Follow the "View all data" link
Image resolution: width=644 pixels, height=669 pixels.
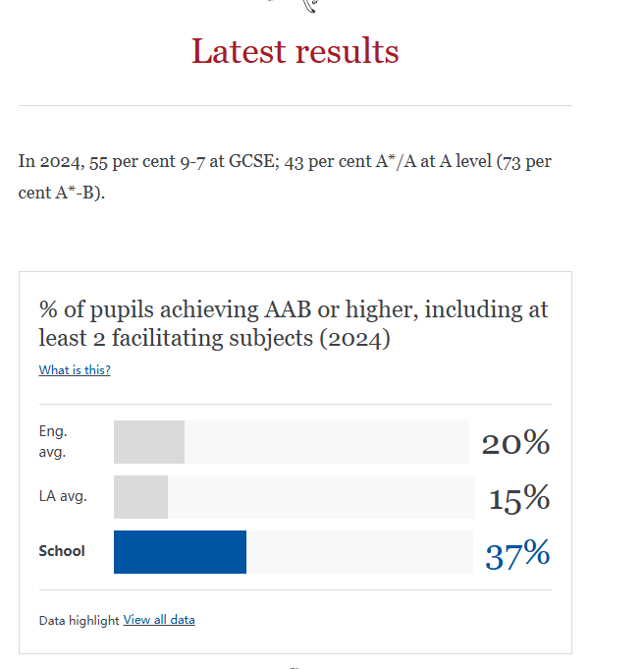point(159,620)
